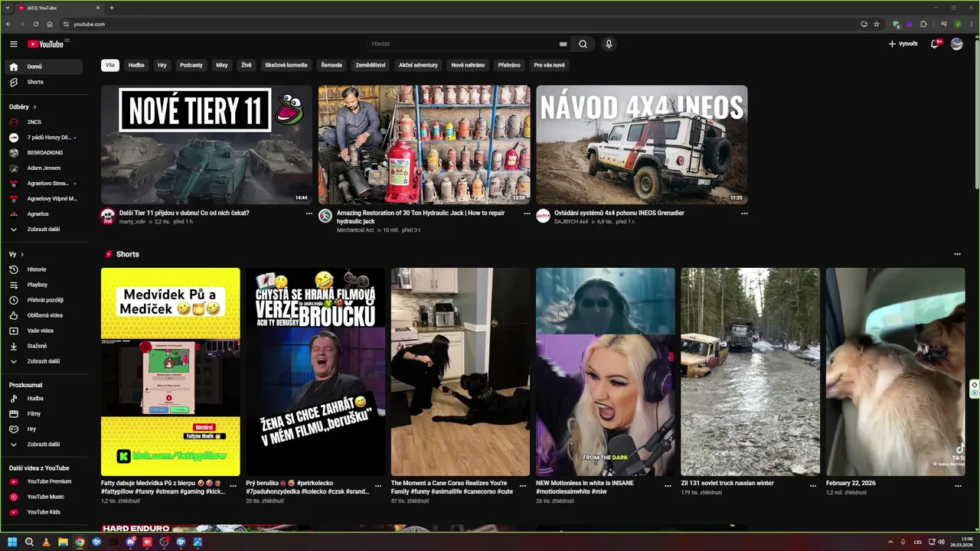Click the Mechanical Act channel name
The width and height of the screenshot is (980, 551).
355,230
